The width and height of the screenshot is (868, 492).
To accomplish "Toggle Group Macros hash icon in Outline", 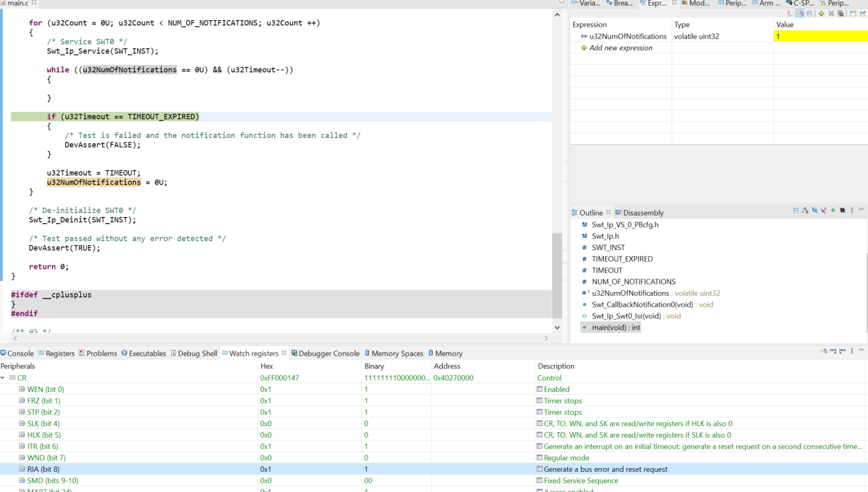I will point(842,210).
